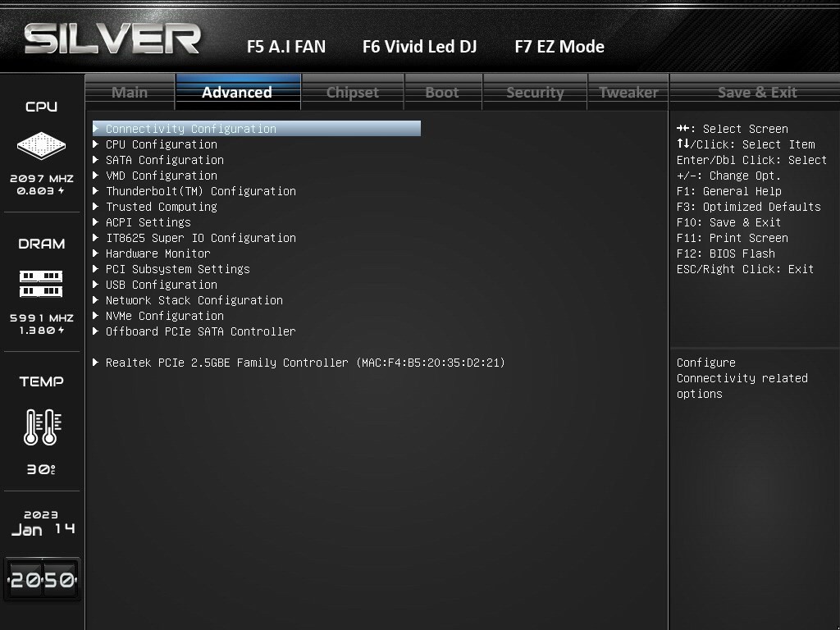The image size is (840, 630).
Task: Click the F10: Save & Exit hint
Action: click(x=728, y=222)
